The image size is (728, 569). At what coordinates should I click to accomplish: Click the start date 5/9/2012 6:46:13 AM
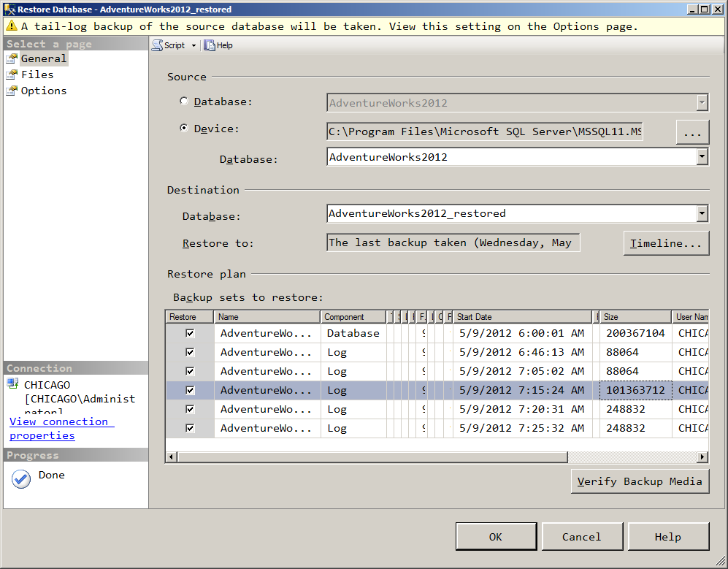click(521, 352)
